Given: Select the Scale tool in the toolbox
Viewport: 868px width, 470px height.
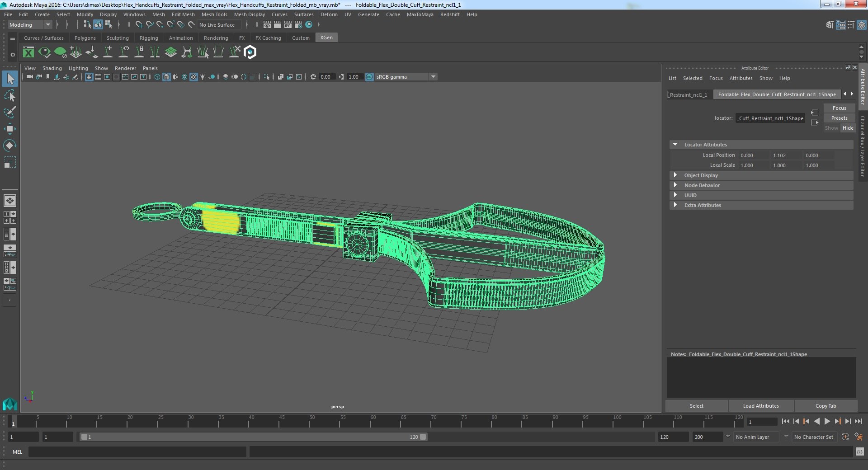Looking at the screenshot, I should click(x=9, y=162).
